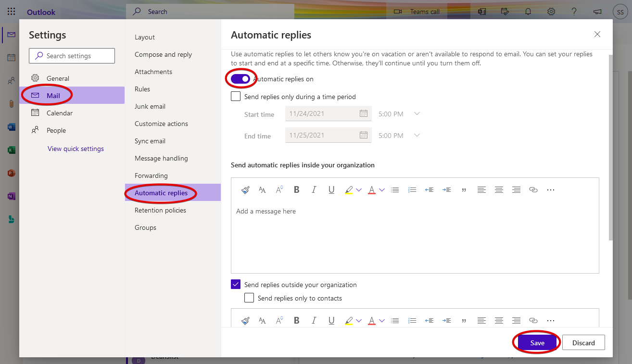
Task: Check Send replies only to contacts
Action: click(249, 298)
